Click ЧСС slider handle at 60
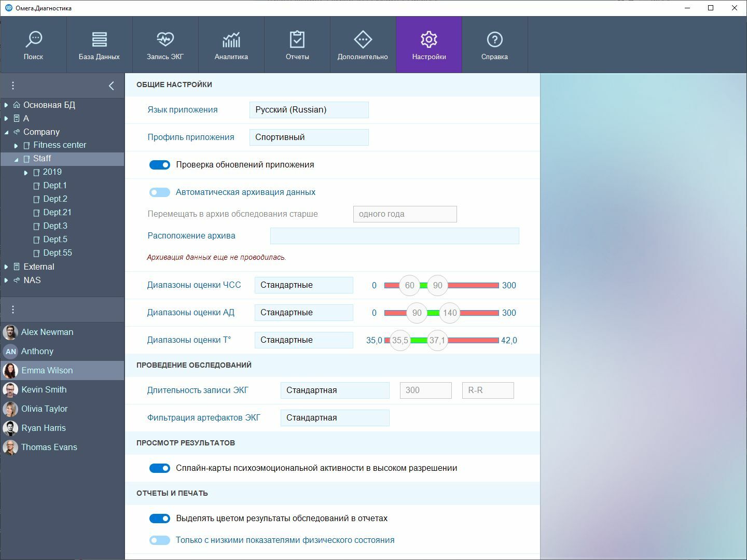747x560 pixels. 409,285
